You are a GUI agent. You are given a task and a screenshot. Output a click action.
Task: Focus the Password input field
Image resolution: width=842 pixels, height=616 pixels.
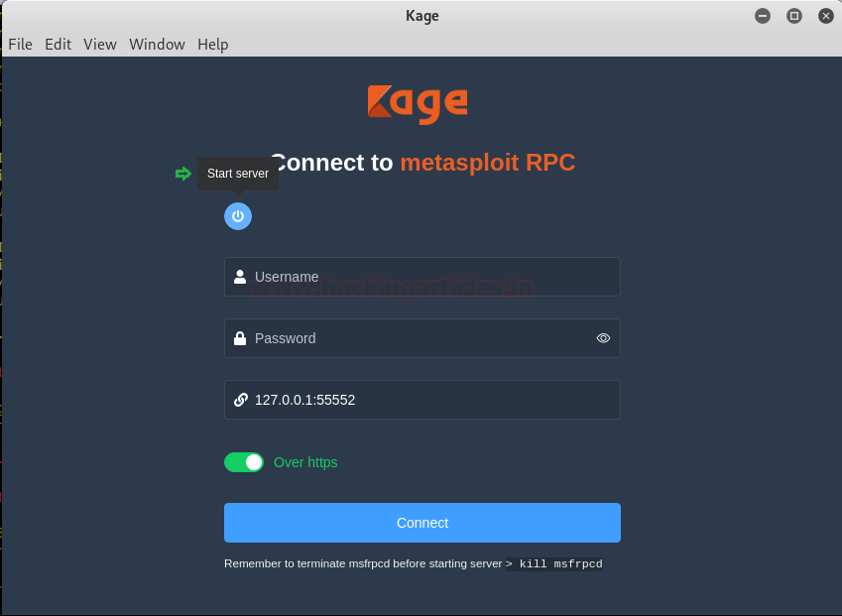pyautogui.click(x=417, y=338)
